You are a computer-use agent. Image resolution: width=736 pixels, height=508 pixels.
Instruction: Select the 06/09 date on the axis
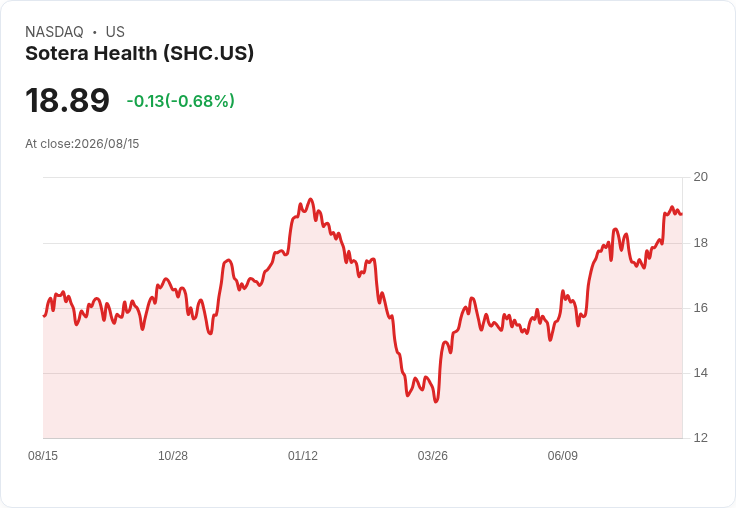click(x=563, y=455)
